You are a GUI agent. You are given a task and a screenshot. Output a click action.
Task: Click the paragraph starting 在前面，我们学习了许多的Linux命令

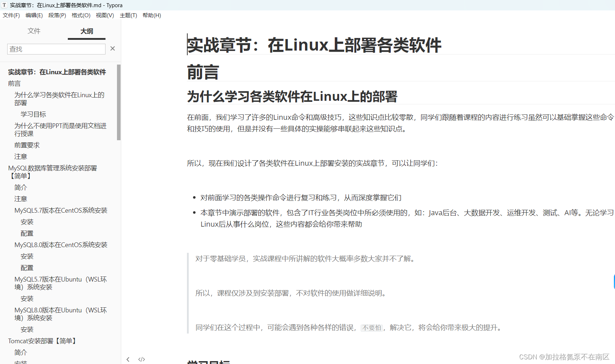[401, 123]
